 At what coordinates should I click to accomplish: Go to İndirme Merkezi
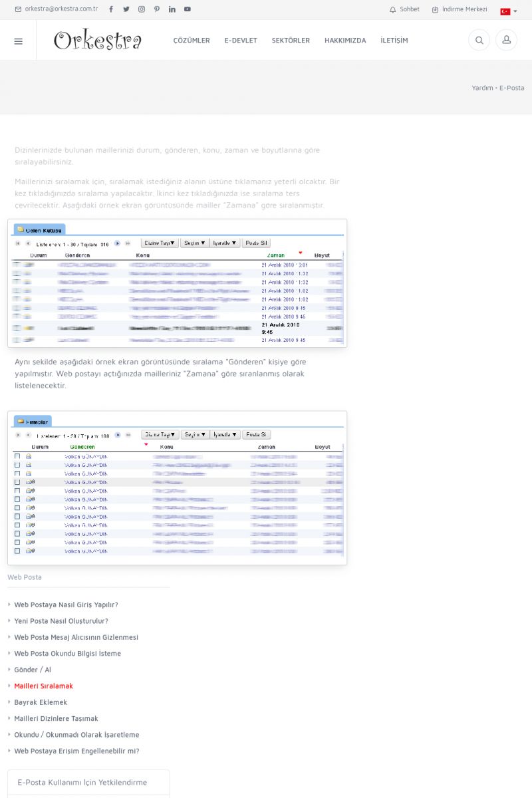point(460,9)
